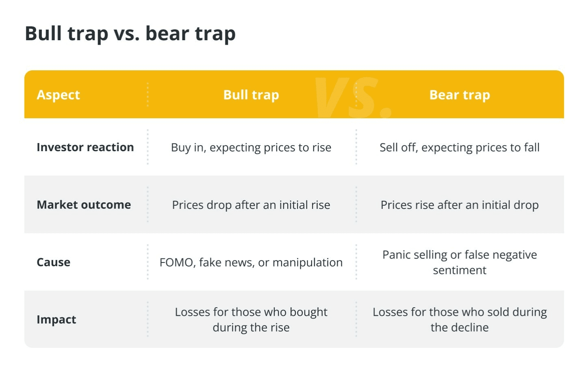This screenshot has height=369, width=588.
Task: Click the "Bull trap vs. bear trap" title
Action: pyautogui.click(x=130, y=33)
